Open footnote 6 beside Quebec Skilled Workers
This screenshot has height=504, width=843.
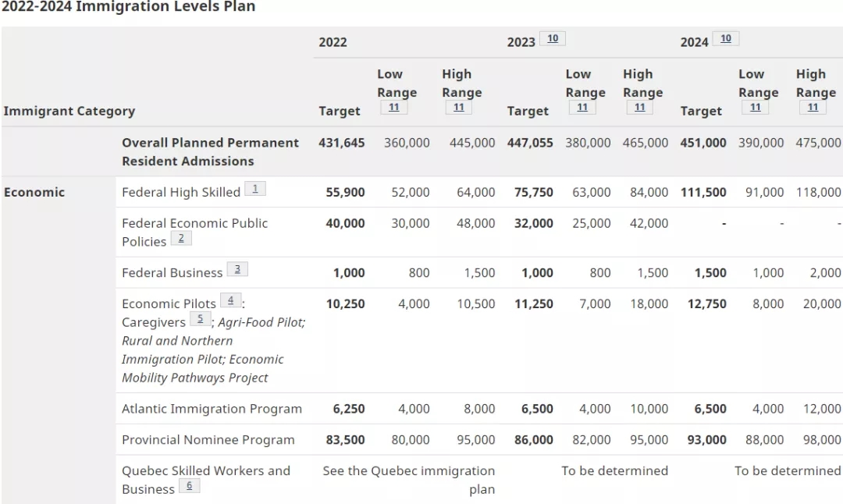(x=189, y=485)
